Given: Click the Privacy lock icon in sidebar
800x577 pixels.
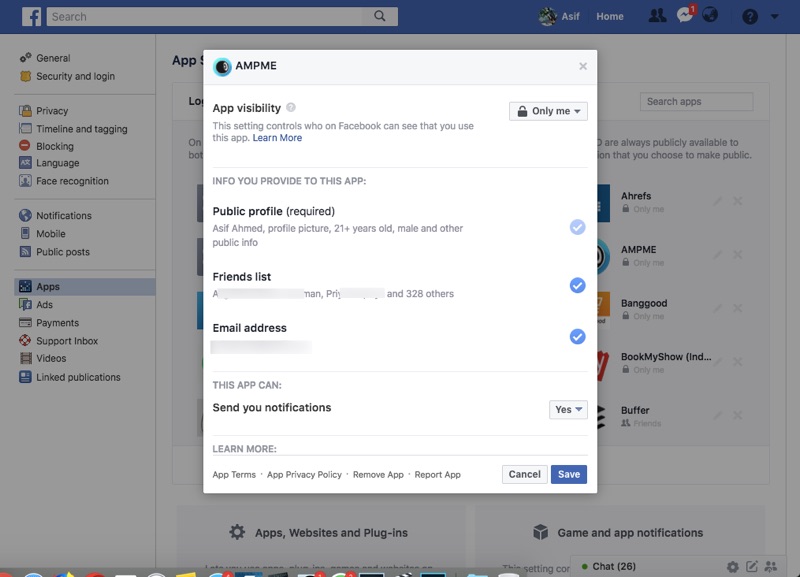Looking at the screenshot, I should click(25, 110).
